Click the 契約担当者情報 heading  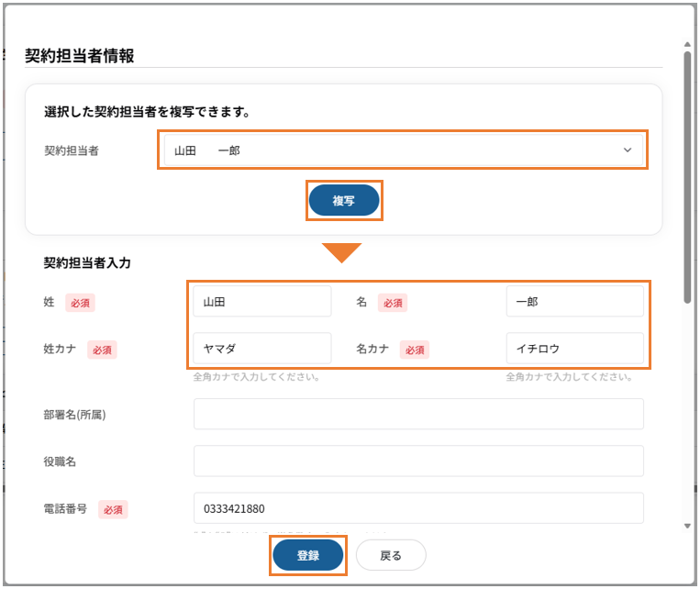[80, 56]
